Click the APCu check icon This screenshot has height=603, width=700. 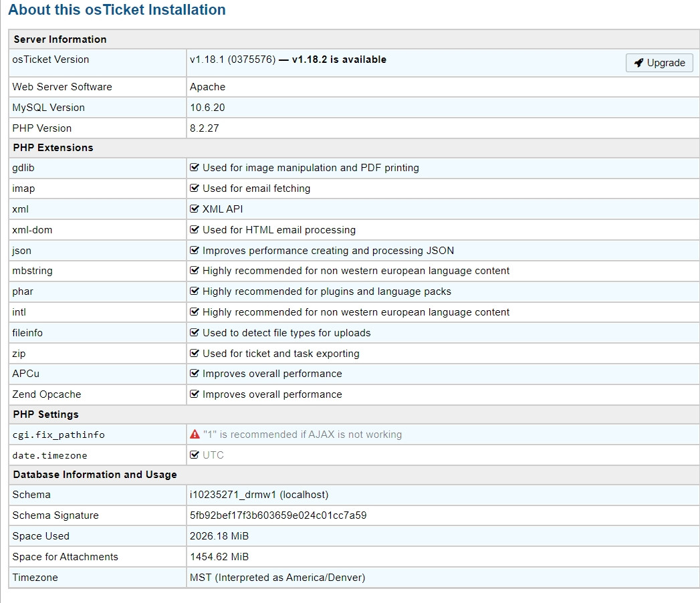pos(194,373)
